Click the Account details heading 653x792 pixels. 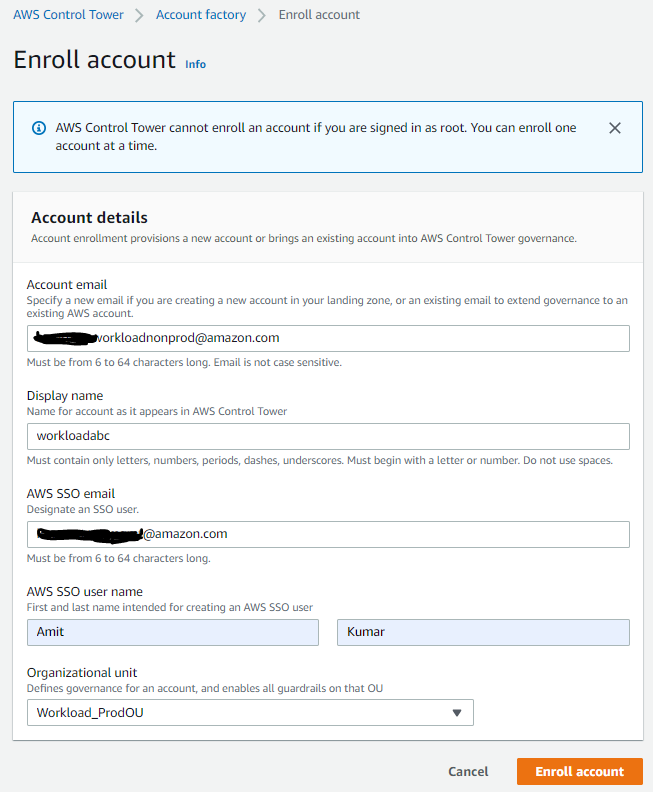point(89,218)
